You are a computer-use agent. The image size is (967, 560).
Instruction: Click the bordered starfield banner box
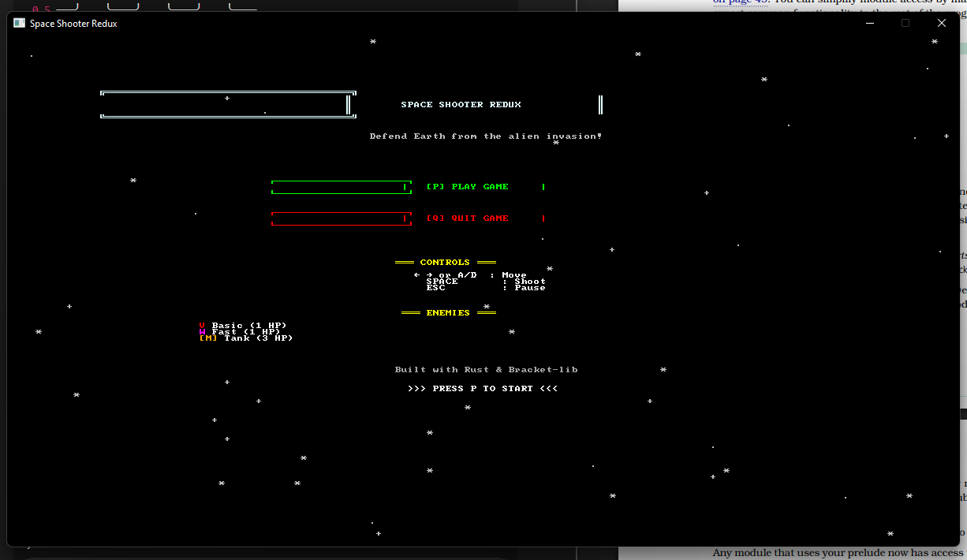(x=227, y=103)
